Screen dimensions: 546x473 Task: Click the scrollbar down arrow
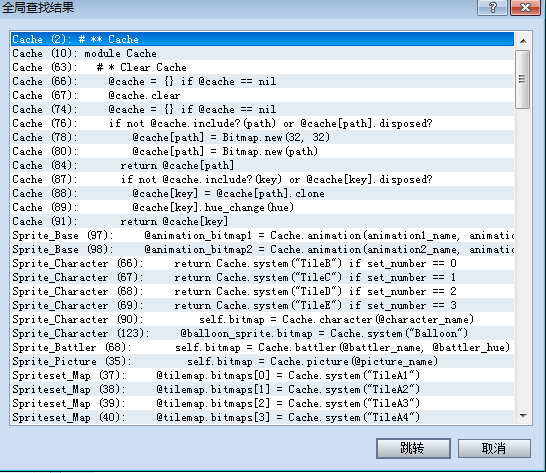pos(523,416)
